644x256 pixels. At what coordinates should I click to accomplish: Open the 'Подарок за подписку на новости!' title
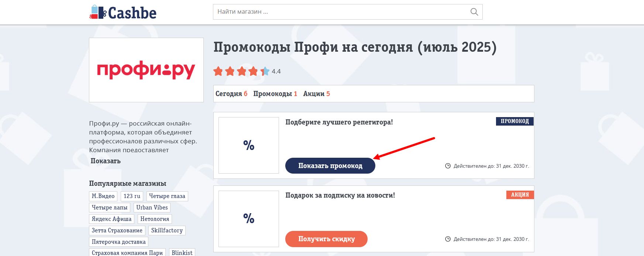coord(340,195)
